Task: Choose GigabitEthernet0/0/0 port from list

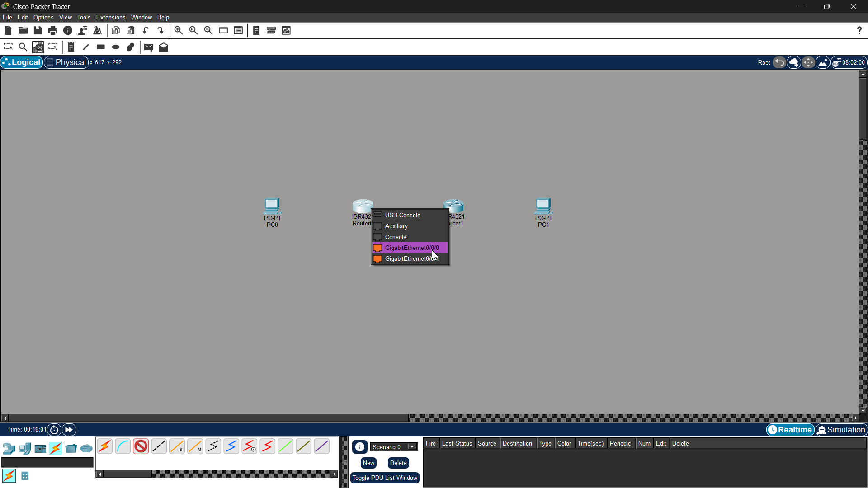Action: [411, 248]
